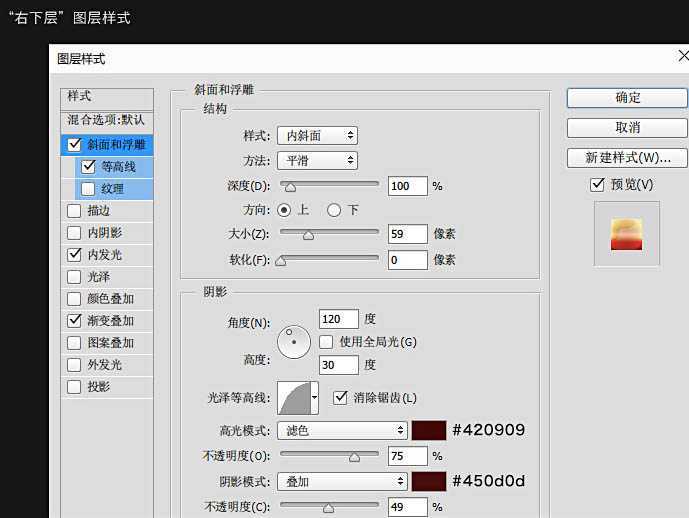Click the 新建样式(W)... button
The width and height of the screenshot is (689, 518).
[627, 158]
